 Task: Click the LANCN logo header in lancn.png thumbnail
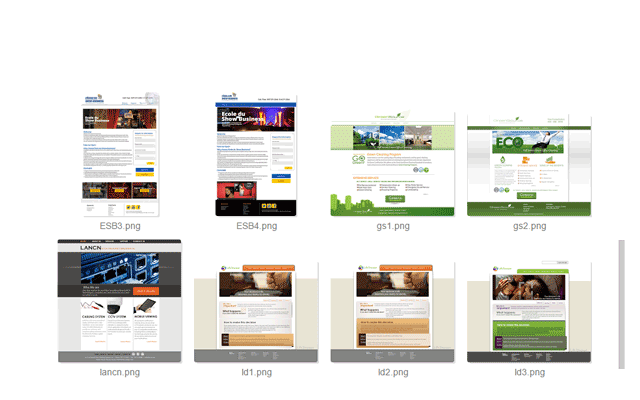pos(82,248)
